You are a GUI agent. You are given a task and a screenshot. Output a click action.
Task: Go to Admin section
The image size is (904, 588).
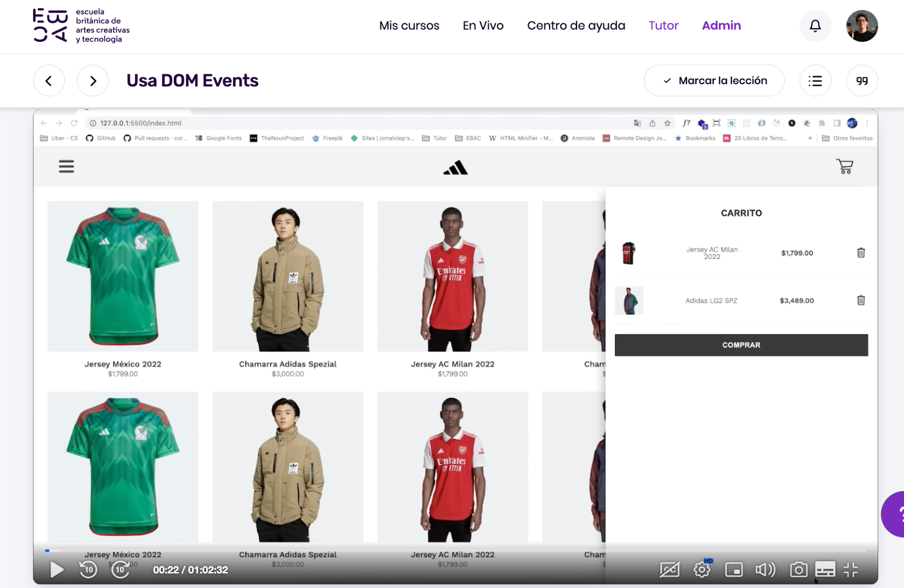[721, 25]
